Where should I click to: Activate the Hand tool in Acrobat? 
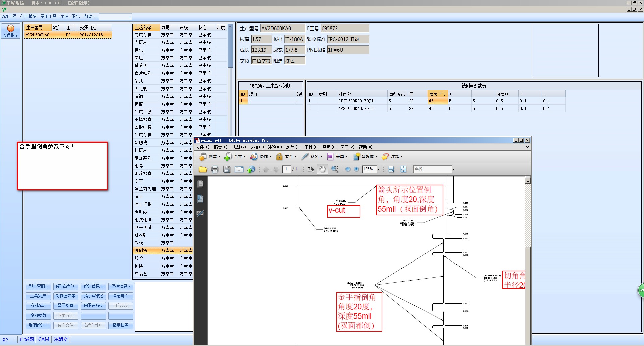(322, 169)
